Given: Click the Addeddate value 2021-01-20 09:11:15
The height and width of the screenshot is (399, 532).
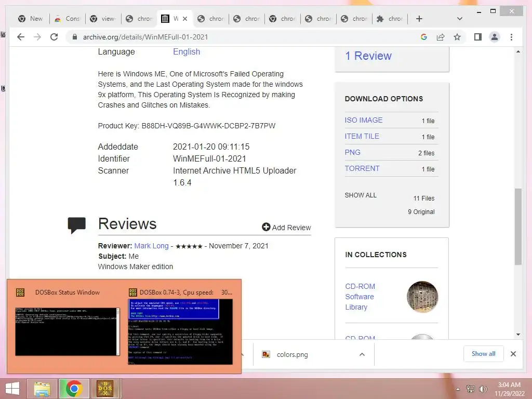Looking at the screenshot, I should [x=211, y=147].
